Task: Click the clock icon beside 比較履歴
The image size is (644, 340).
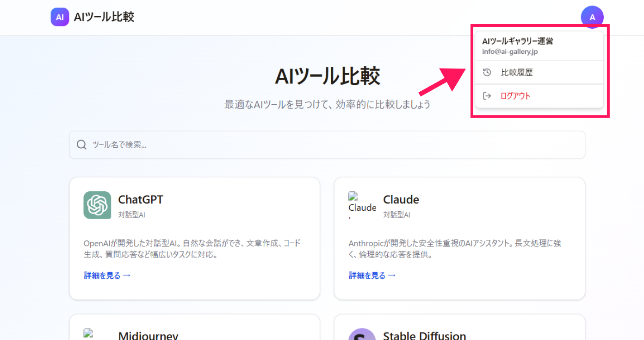Action: pos(486,73)
